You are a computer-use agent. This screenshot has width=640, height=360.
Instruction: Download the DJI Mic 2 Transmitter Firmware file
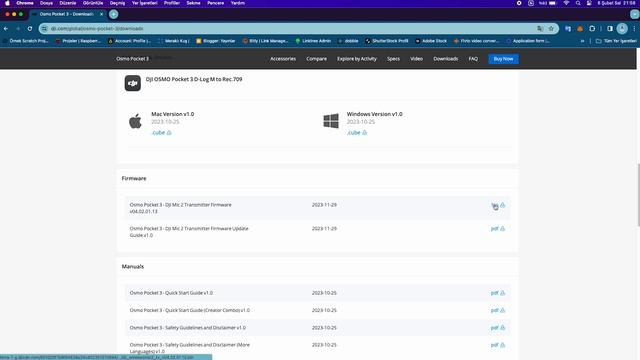click(498, 205)
